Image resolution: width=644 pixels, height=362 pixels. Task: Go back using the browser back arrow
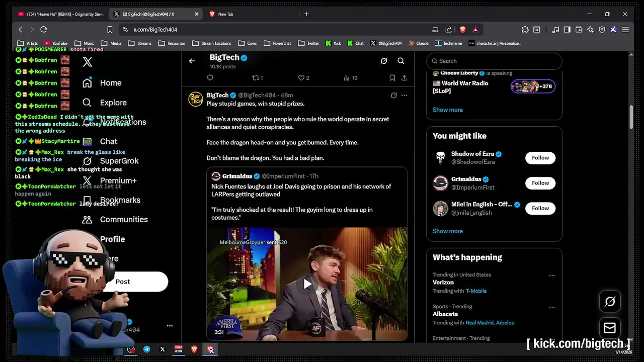pos(21,30)
